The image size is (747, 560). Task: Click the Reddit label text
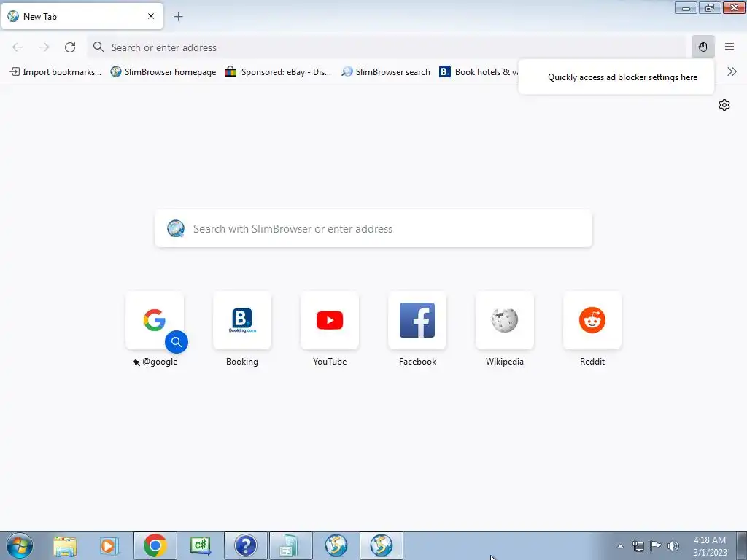pos(592,362)
